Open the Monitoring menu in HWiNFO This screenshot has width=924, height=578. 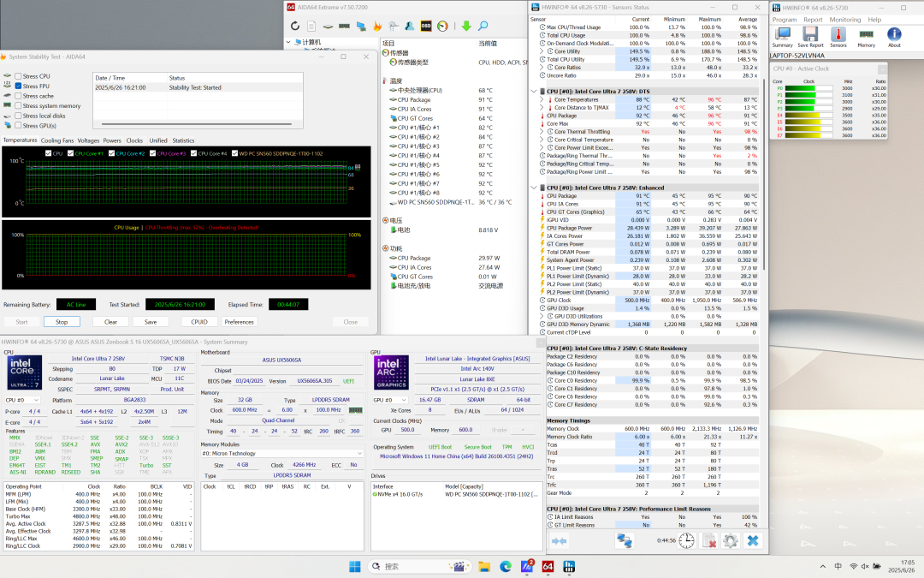(845, 20)
